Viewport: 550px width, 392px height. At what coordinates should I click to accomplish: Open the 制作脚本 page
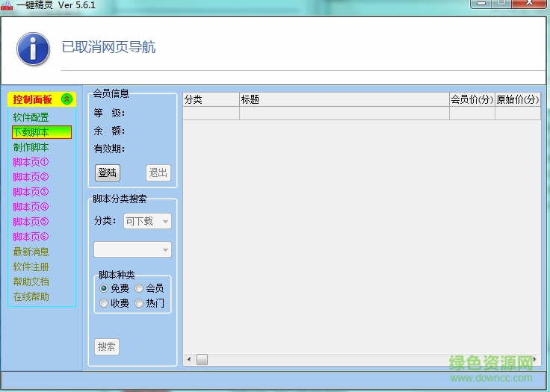[x=31, y=147]
